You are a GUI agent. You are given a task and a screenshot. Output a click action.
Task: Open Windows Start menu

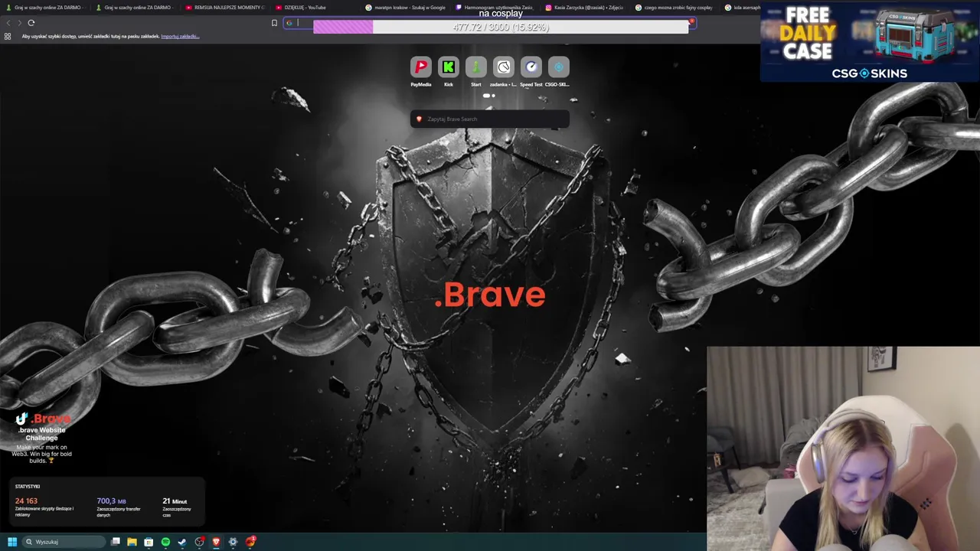(x=11, y=542)
